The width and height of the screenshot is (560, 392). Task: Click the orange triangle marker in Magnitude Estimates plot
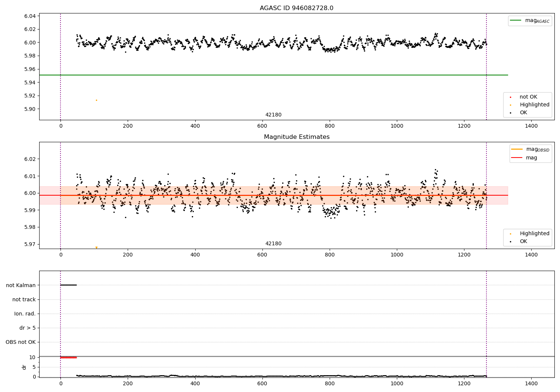(96, 248)
